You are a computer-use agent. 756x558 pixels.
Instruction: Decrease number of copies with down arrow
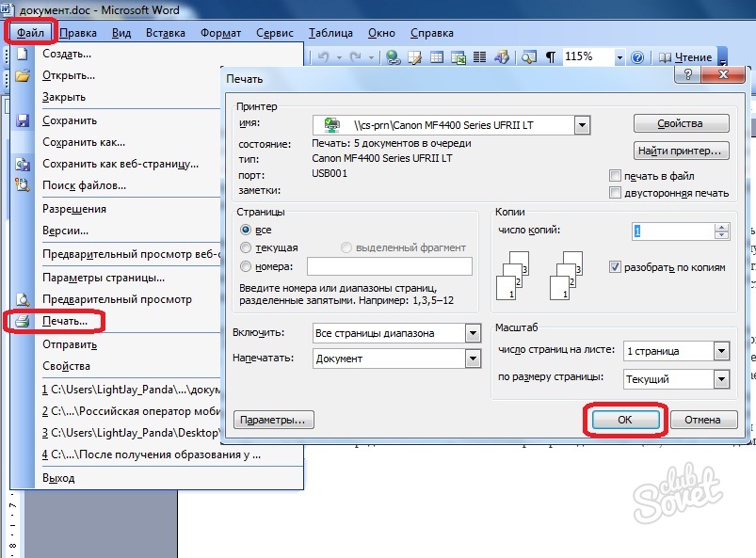(721, 235)
